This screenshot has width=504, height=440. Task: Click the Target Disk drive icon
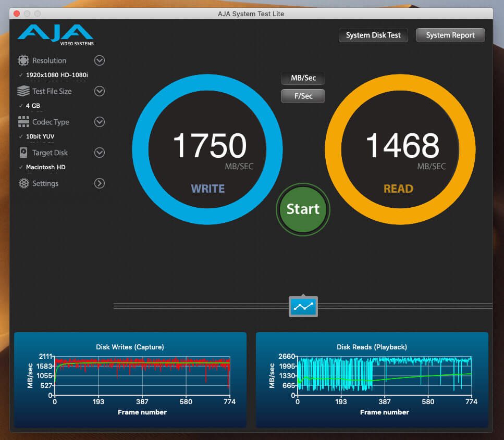point(23,153)
